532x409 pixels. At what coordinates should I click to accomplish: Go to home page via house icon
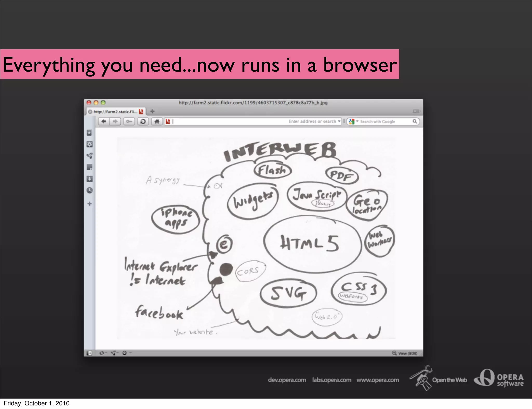[157, 121]
